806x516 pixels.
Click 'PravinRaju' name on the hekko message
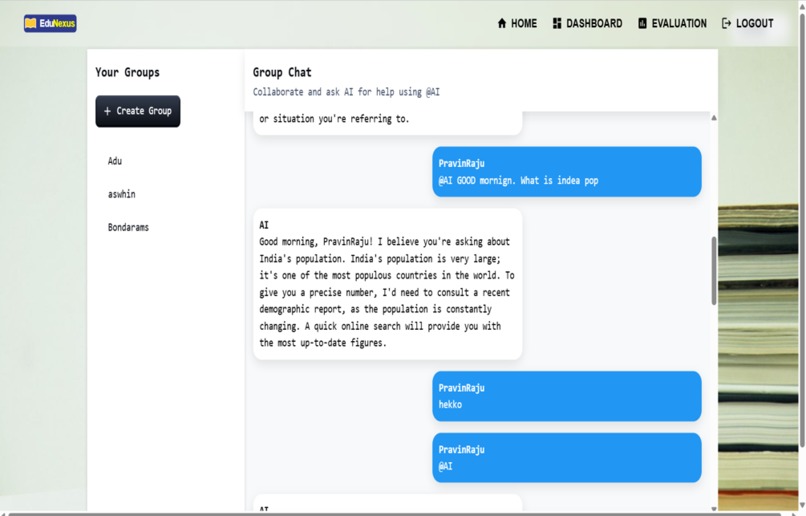tap(461, 388)
